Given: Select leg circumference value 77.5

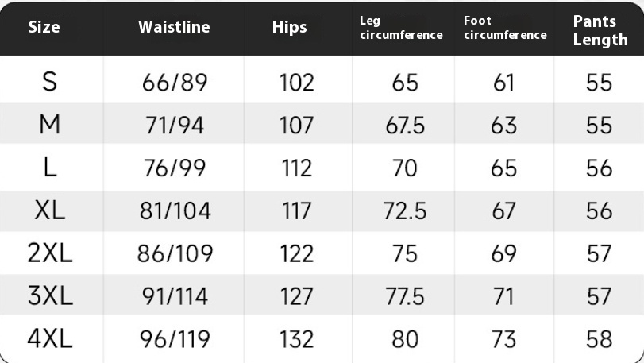Looking at the screenshot, I should point(404,296).
